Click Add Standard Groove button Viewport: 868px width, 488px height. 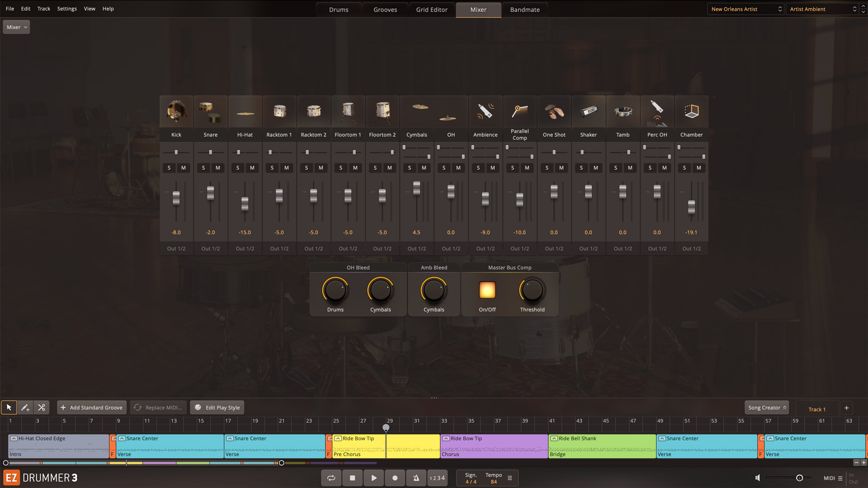click(x=92, y=407)
